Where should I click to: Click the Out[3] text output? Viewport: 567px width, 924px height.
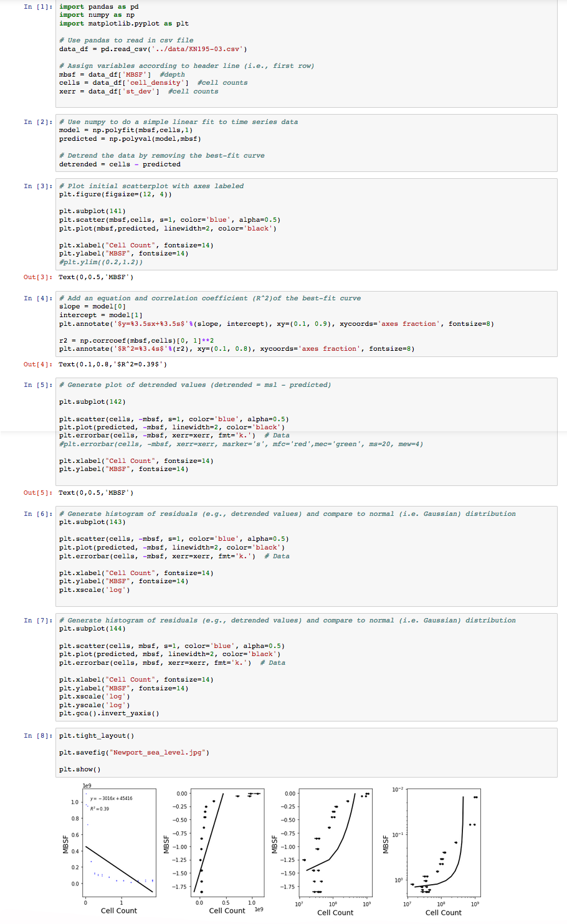click(96, 277)
